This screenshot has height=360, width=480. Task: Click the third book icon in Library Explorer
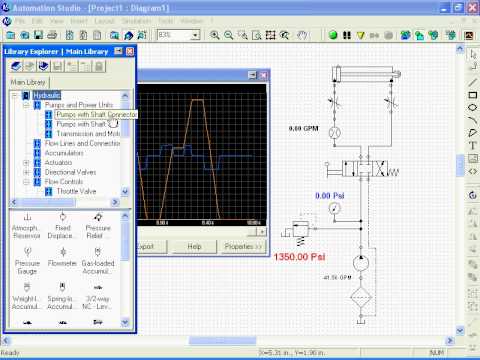43,66
